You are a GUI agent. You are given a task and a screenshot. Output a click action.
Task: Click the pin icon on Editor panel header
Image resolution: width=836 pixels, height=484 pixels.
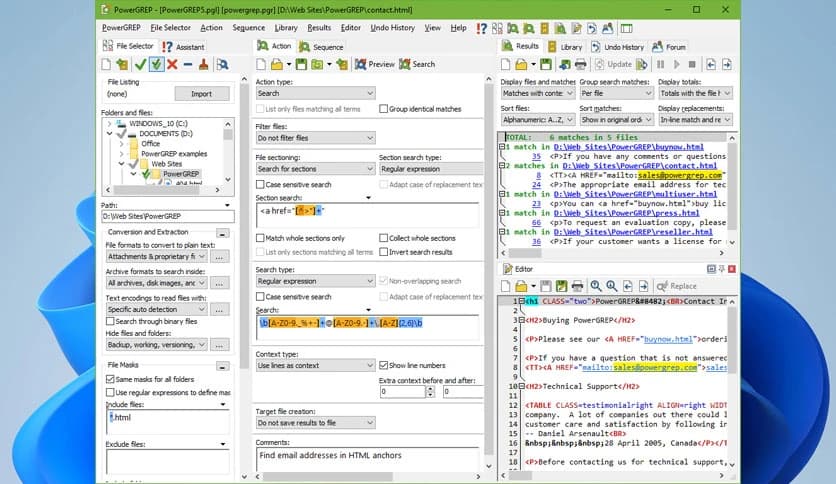(x=722, y=269)
